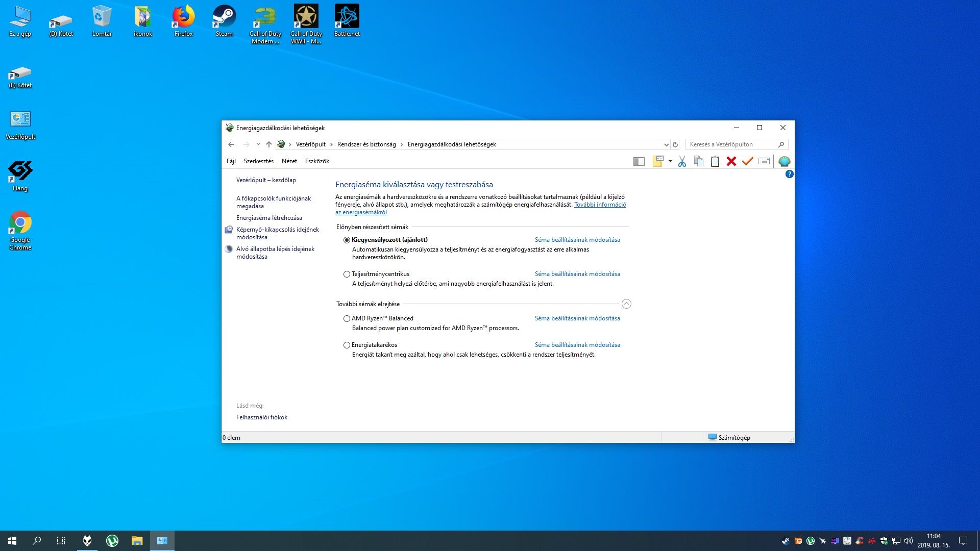This screenshot has height=551, width=980.
Task: Choose the Energiatakarékos power plan
Action: point(347,345)
